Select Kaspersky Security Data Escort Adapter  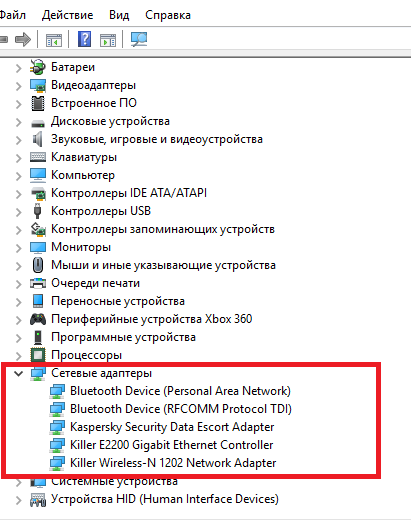tap(172, 427)
